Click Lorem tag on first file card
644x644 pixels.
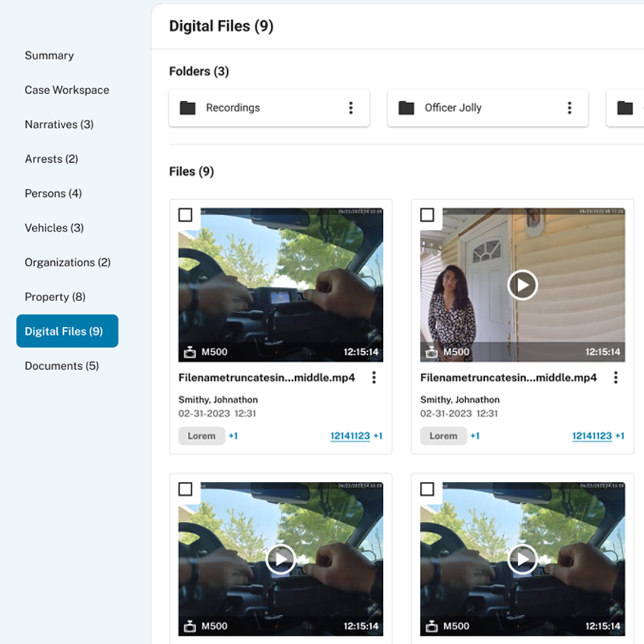click(202, 436)
